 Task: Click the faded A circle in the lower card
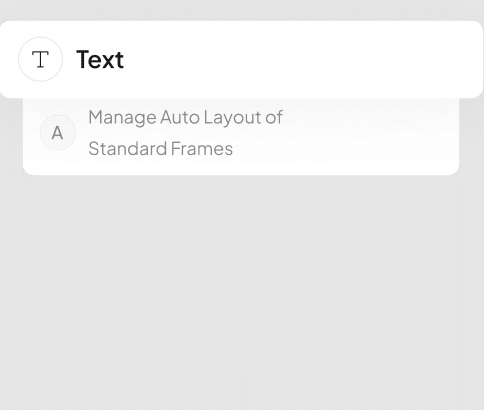(x=58, y=133)
